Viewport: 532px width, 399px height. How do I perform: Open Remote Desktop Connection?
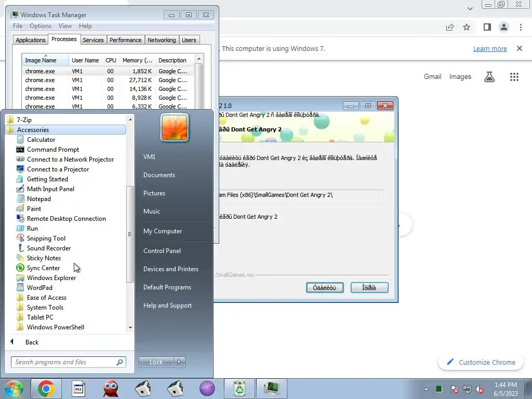point(66,218)
